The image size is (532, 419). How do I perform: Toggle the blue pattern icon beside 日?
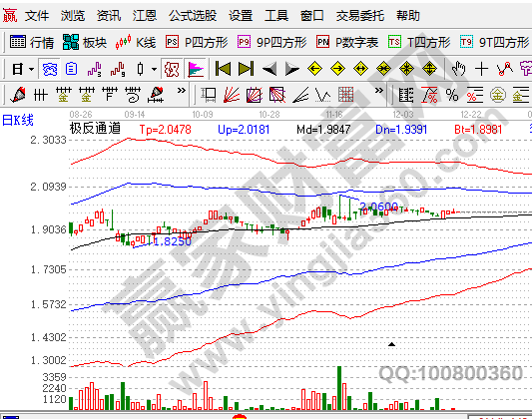tap(50, 69)
